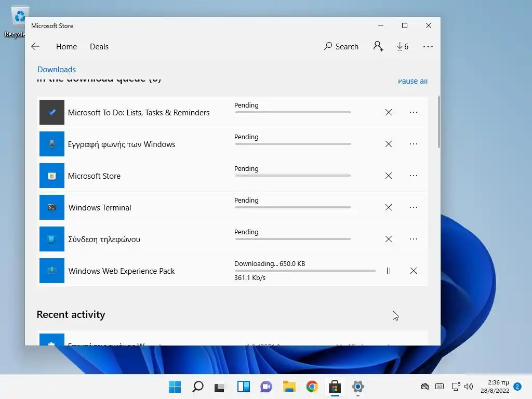The width and height of the screenshot is (532, 399).
Task: Cancel Microsoft To Do download
Action: (389, 112)
